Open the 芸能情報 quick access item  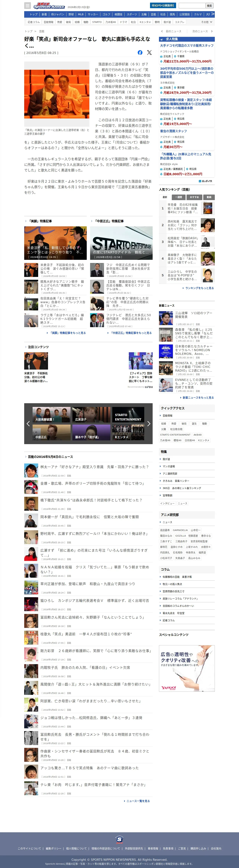(187, 416)
